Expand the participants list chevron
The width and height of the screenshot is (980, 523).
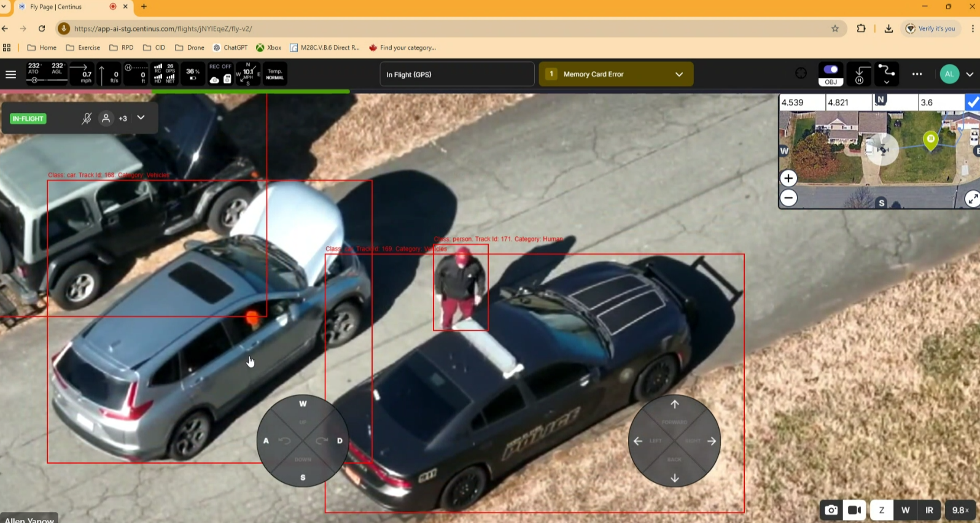pyautogui.click(x=141, y=118)
